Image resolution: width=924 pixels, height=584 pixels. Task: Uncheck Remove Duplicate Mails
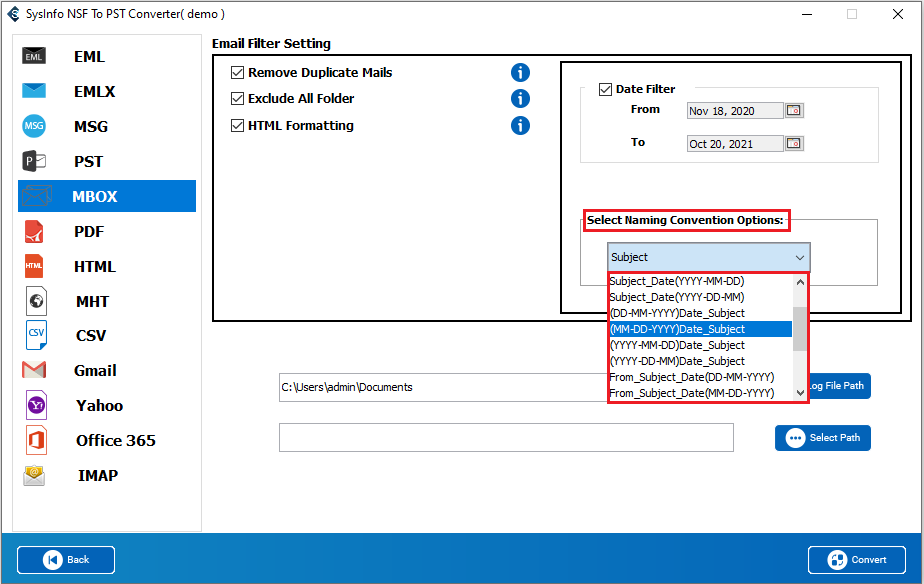point(238,73)
